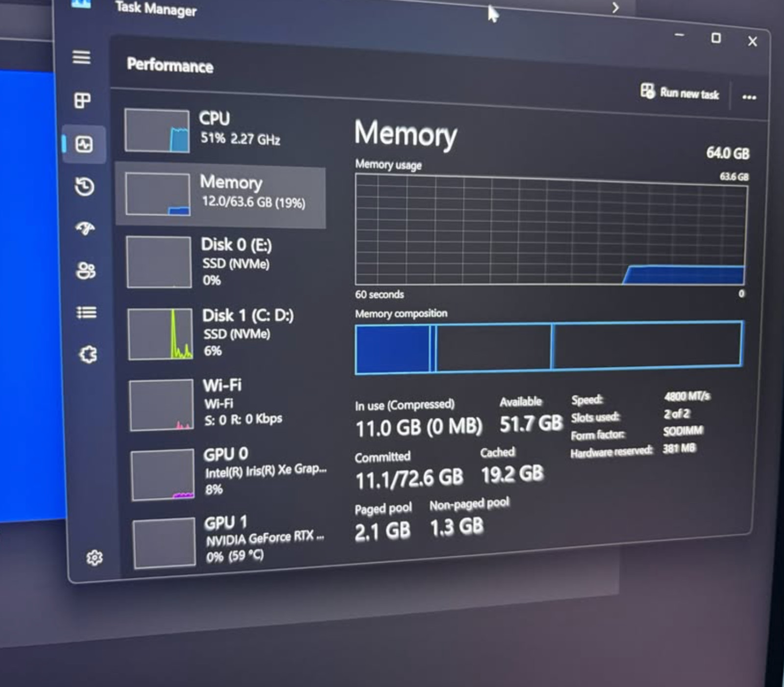Click the 11.1/72.6 GB committed value
The height and width of the screenshot is (687, 784).
point(409,479)
